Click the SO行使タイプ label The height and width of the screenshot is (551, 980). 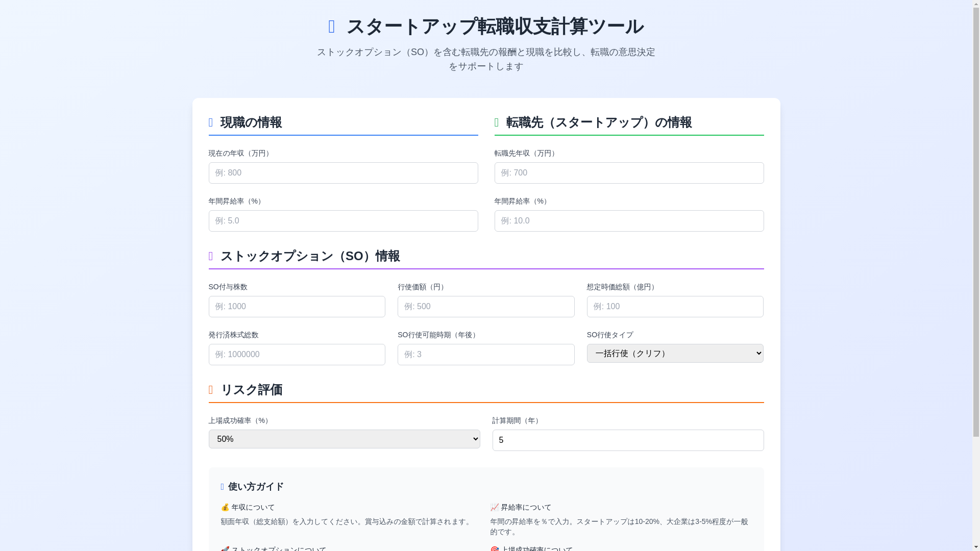610,335
